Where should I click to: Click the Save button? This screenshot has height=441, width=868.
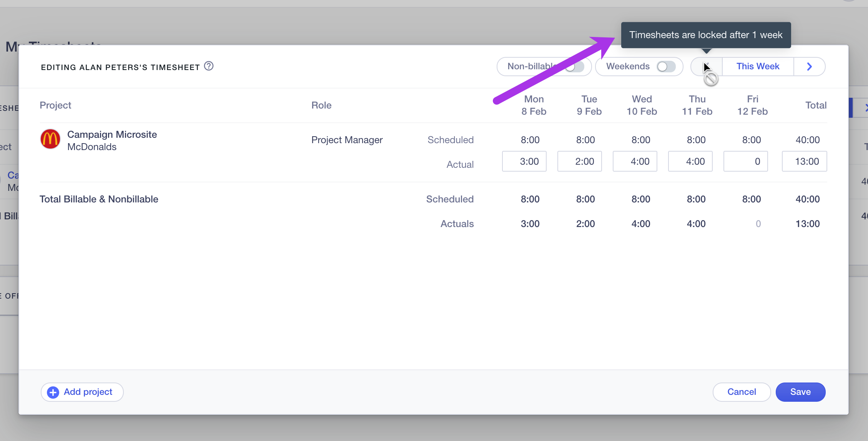point(800,392)
